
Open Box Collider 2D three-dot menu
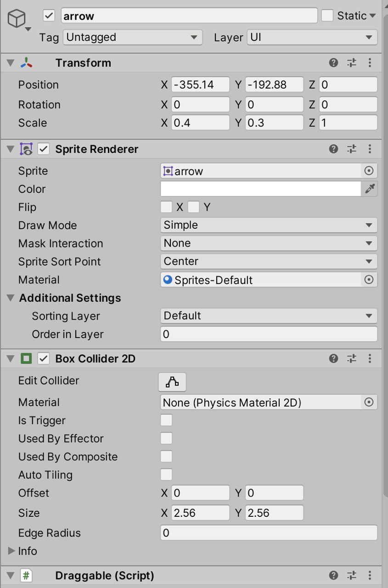[x=370, y=358]
